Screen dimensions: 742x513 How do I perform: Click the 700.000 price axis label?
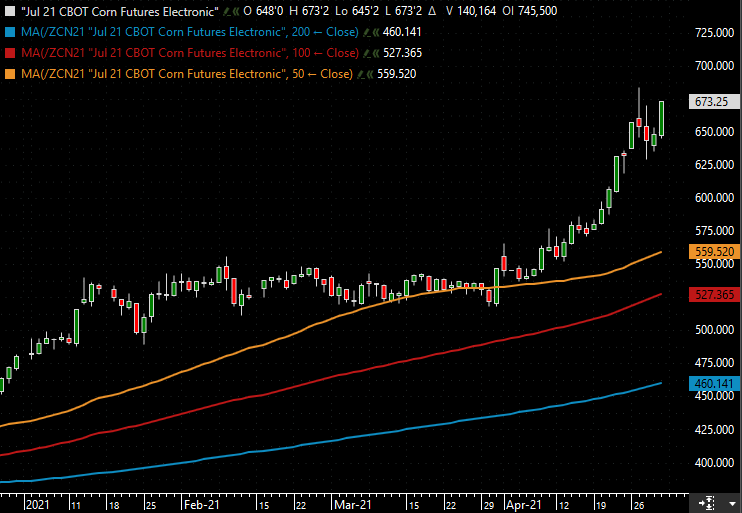pyautogui.click(x=715, y=66)
